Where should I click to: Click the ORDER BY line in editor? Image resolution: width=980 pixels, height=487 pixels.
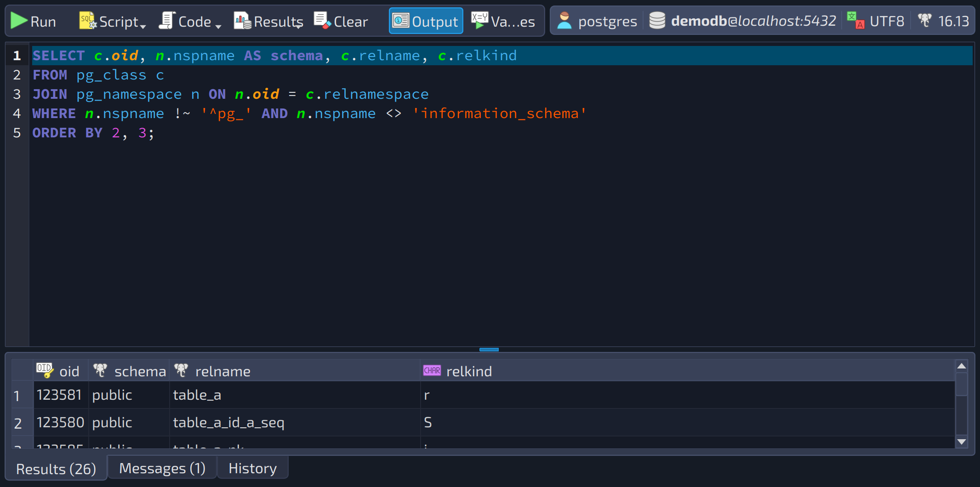point(501,133)
